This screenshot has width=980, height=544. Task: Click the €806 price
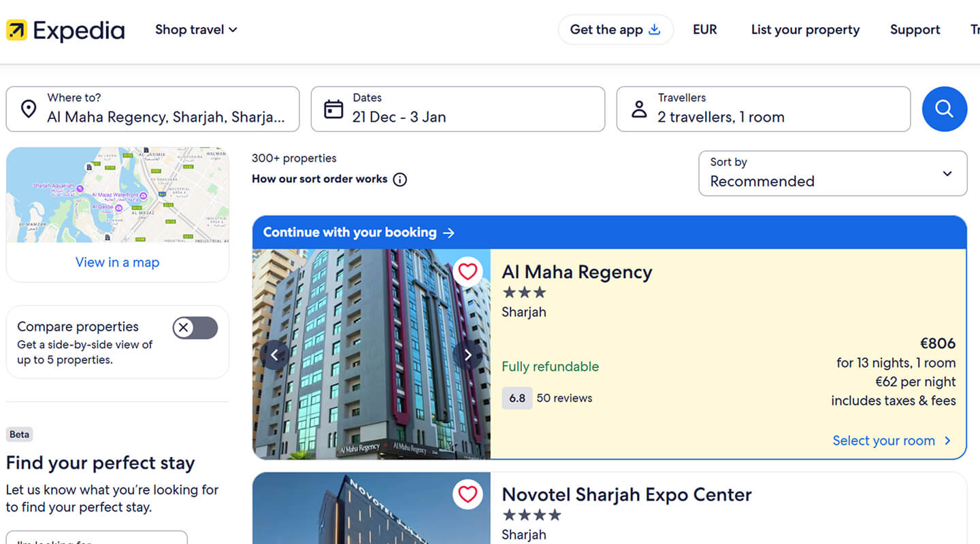[x=938, y=343]
